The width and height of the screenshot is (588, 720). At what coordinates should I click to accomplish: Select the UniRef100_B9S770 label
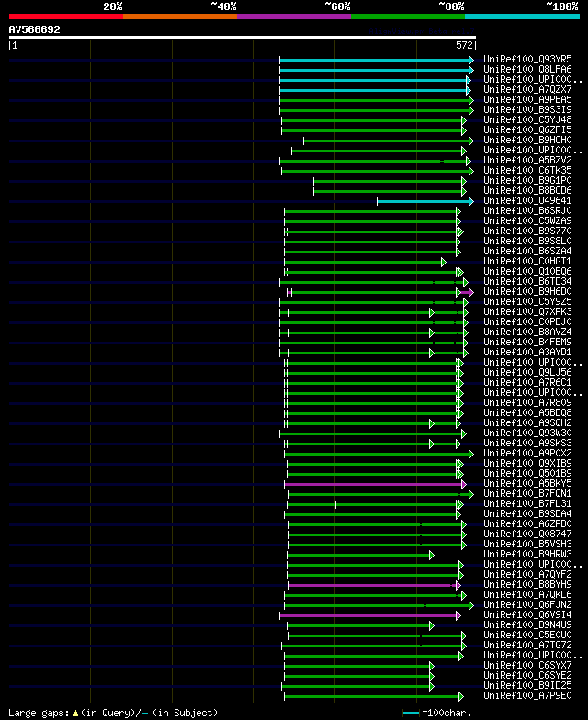tap(527, 231)
